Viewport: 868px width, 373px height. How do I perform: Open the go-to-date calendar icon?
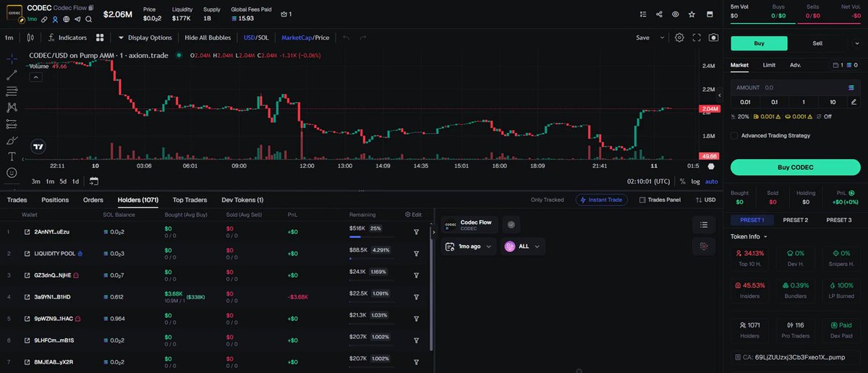[94, 181]
